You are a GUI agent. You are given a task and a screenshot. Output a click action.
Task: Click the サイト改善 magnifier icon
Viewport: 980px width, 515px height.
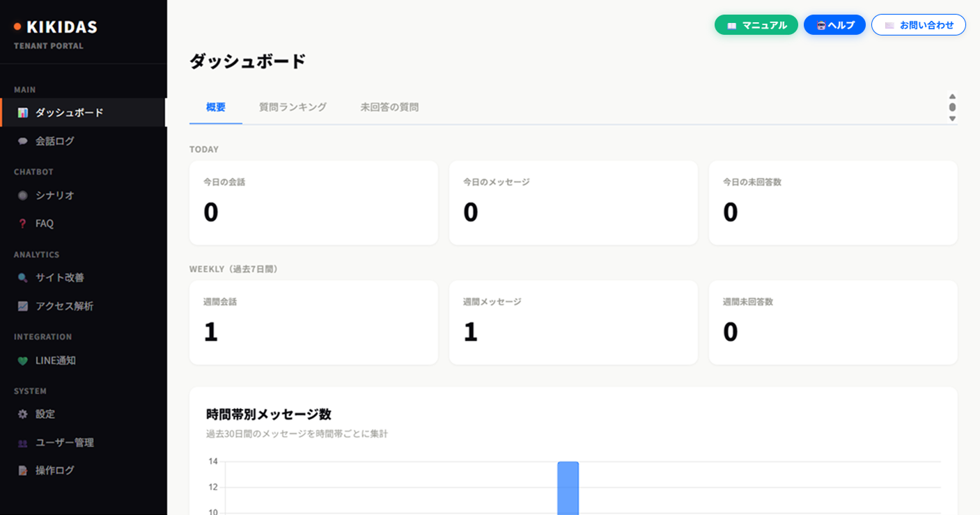[x=23, y=278]
